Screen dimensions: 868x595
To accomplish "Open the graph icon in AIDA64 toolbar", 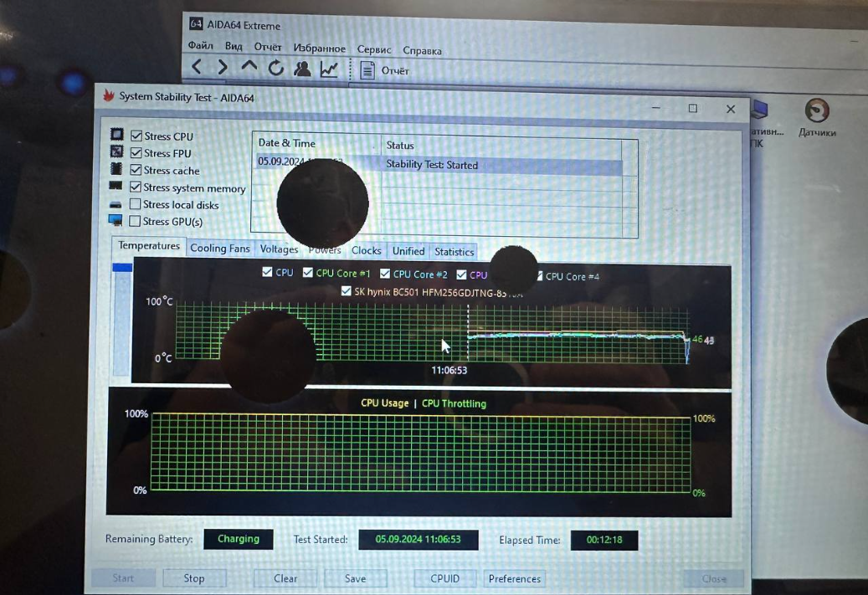I will 329,69.
